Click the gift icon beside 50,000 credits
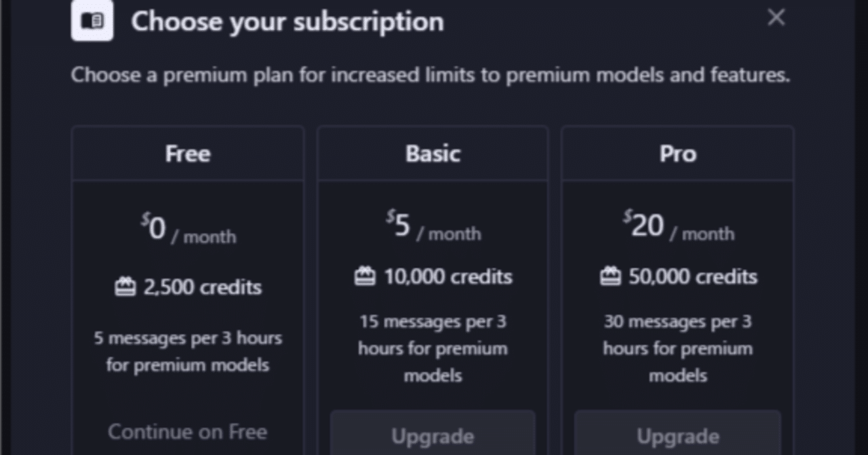The width and height of the screenshot is (868, 455). click(x=610, y=277)
